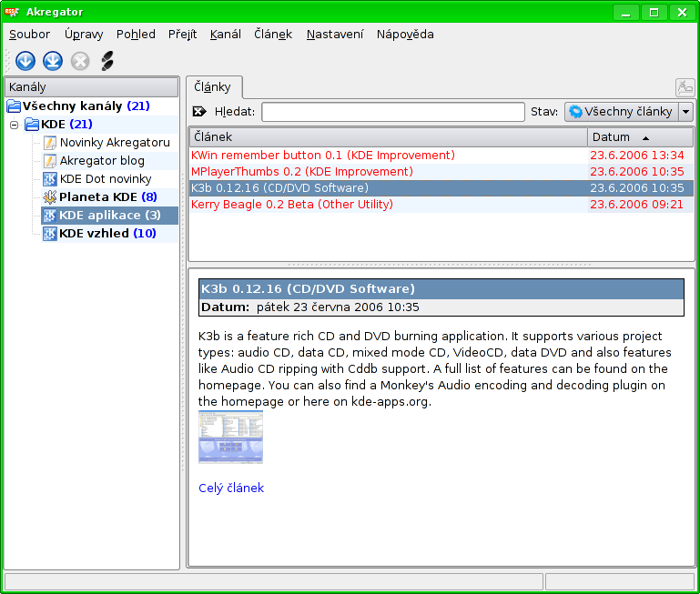Maximize the Akregator window

[654, 12]
